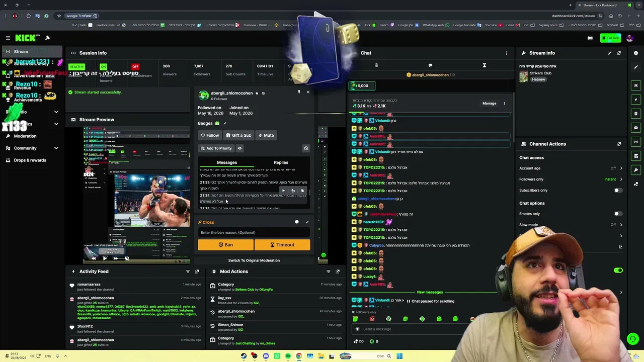
Task: Click the green Go live button
Action: click(610, 38)
